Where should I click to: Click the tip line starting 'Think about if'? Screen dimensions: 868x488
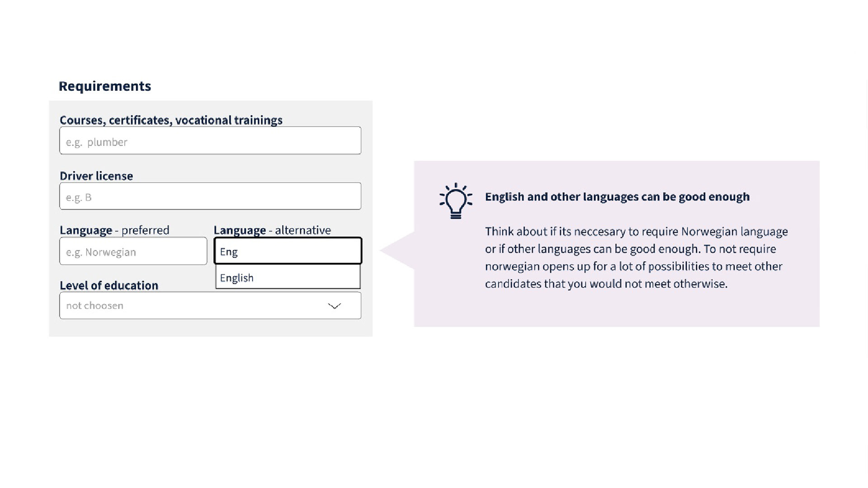(x=636, y=231)
